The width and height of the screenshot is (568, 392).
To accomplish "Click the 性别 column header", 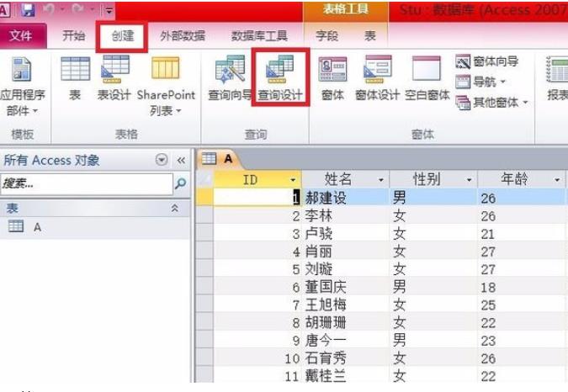I will tap(433, 179).
